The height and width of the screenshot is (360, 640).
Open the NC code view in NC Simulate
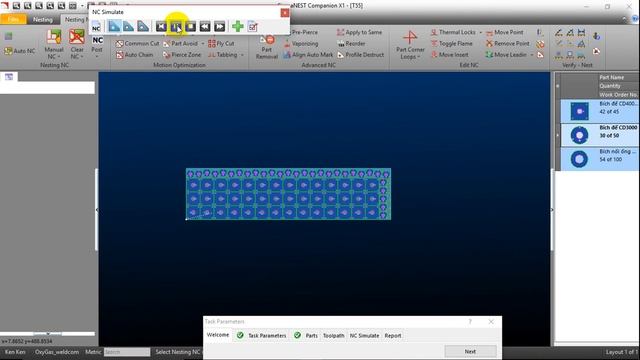[x=96, y=27]
